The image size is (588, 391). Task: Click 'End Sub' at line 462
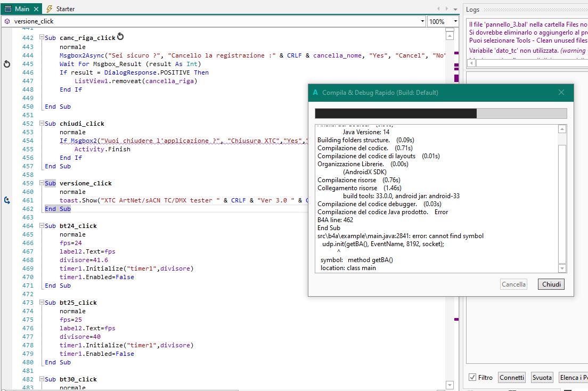(x=58, y=209)
